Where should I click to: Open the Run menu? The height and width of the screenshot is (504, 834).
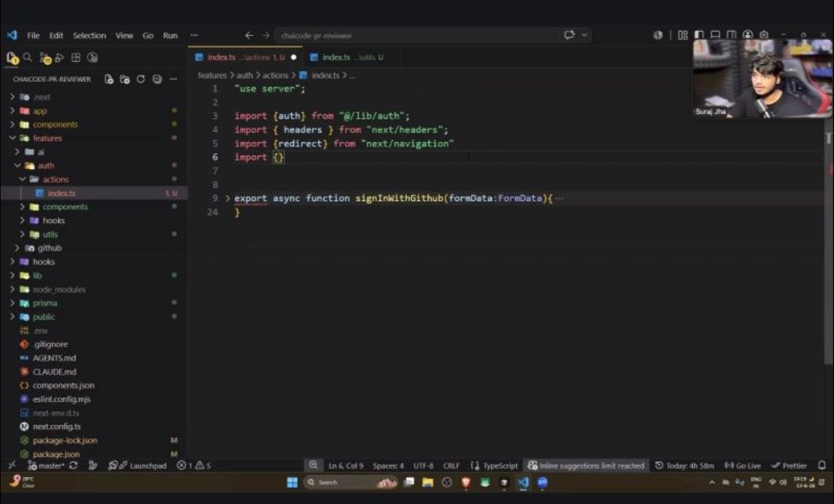click(x=170, y=36)
